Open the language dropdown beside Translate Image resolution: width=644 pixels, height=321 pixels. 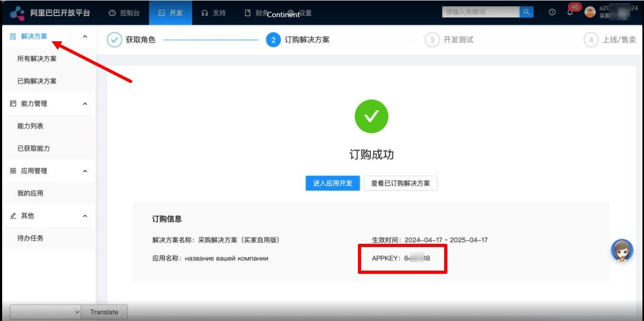pyautogui.click(x=45, y=312)
